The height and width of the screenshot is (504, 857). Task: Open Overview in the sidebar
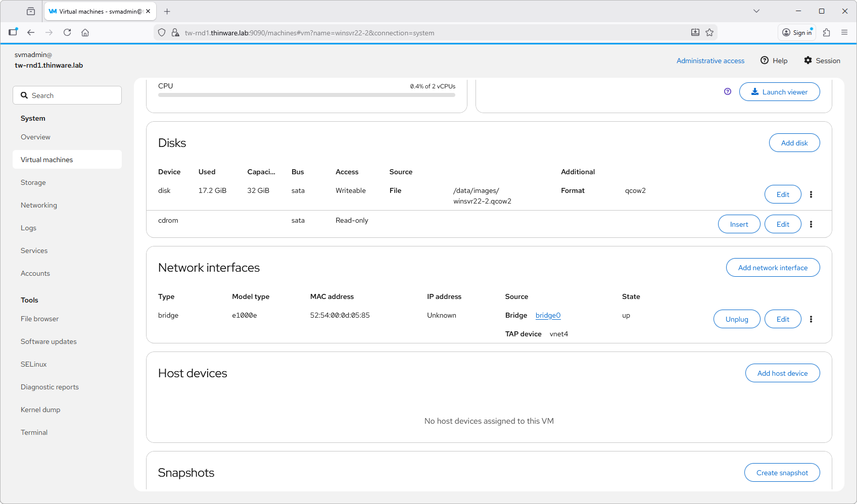67,137
